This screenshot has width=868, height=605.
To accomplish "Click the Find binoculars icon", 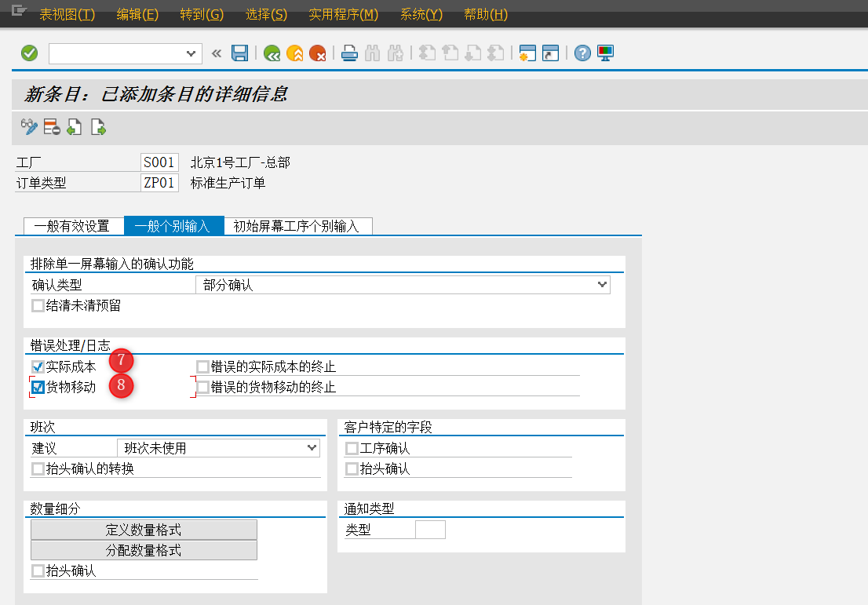I will 372,53.
